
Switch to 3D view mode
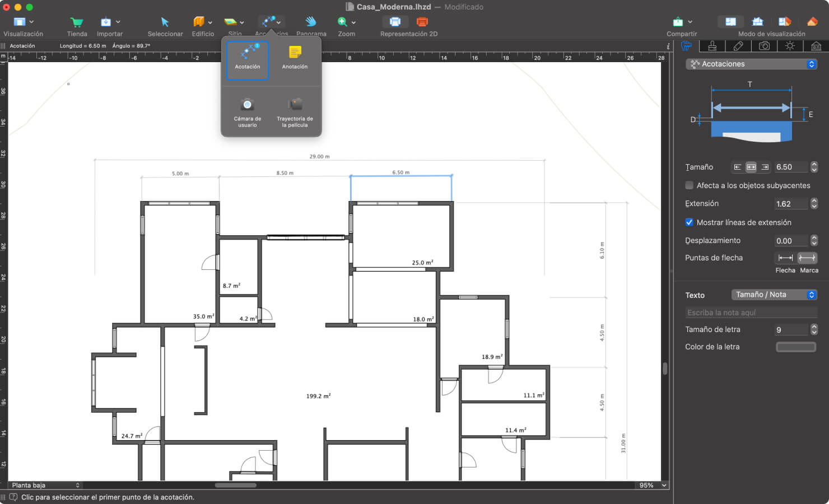(812, 22)
